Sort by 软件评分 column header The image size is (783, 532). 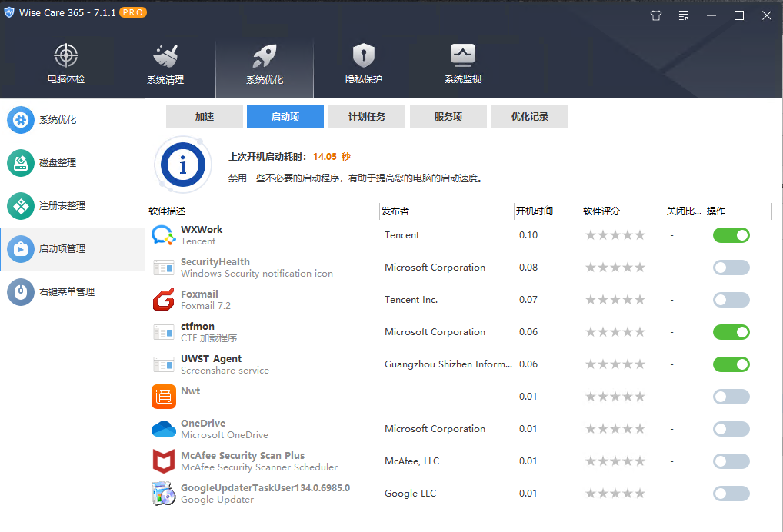623,211
